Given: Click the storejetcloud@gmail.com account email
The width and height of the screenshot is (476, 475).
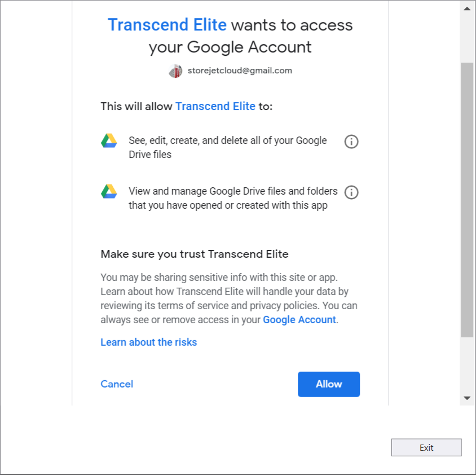Looking at the screenshot, I should coord(240,71).
